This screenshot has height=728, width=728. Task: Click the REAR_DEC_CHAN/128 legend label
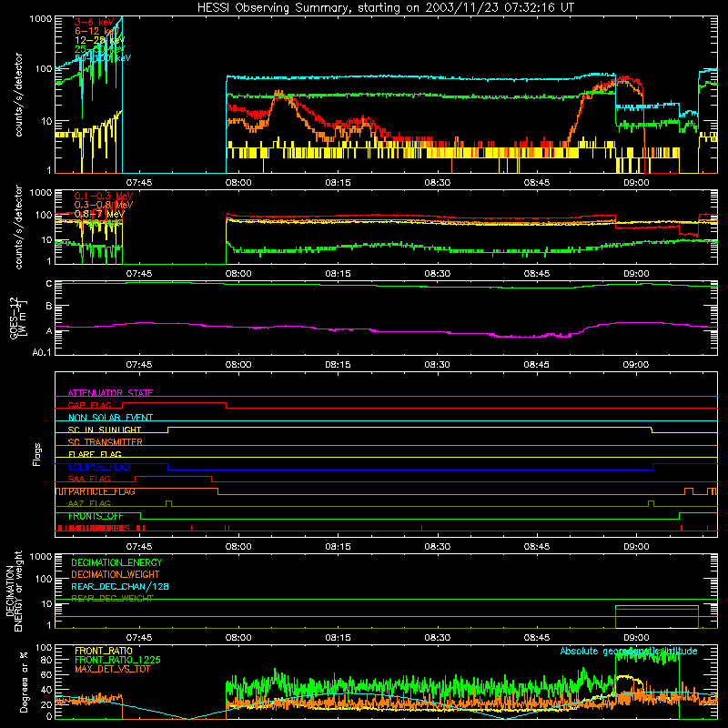[x=120, y=586]
